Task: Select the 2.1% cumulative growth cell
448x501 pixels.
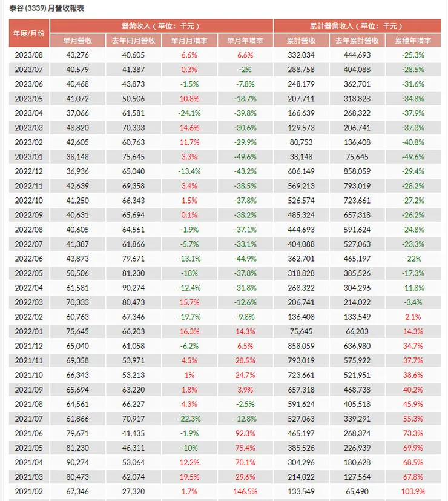Action: coord(413,317)
